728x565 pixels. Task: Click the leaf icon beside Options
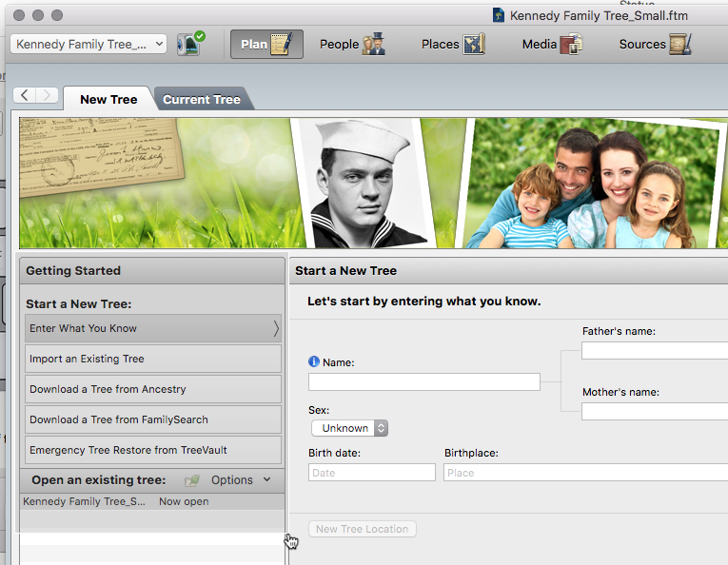point(192,480)
